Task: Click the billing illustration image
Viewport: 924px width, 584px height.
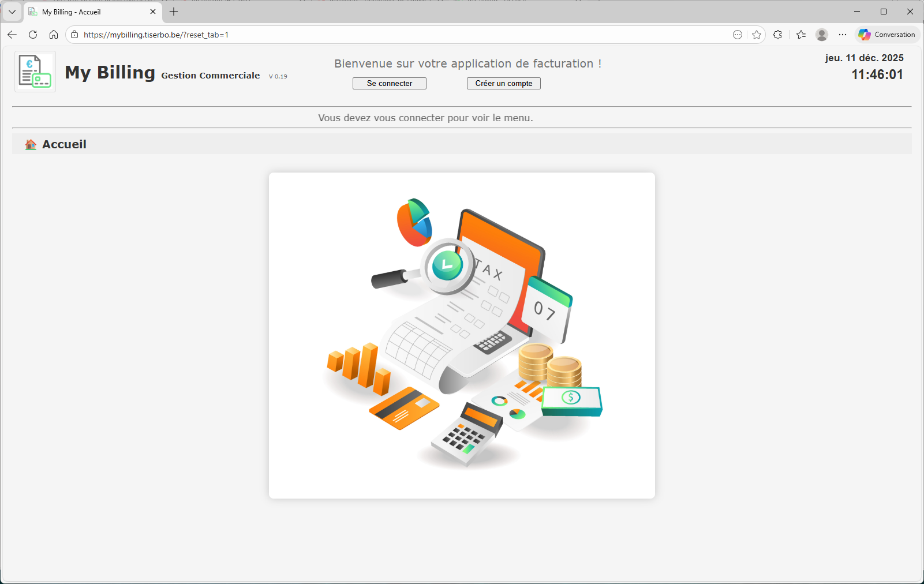Action: tap(462, 335)
